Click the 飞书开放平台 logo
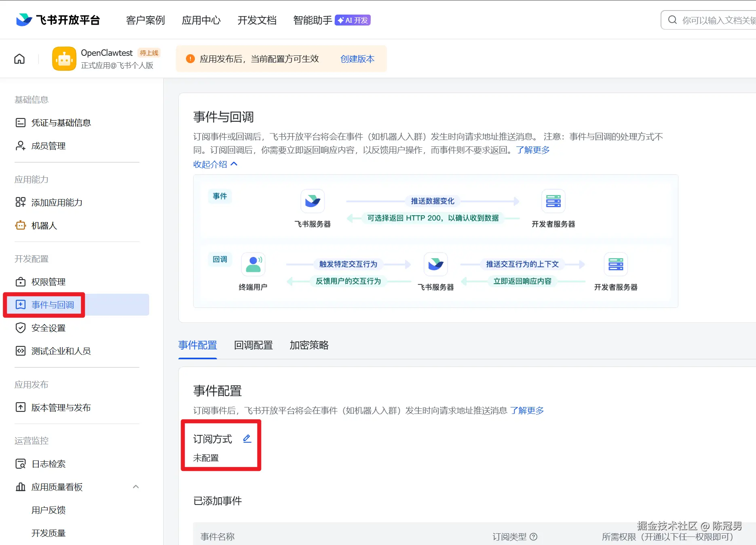756x545 pixels. pyautogui.click(x=58, y=19)
